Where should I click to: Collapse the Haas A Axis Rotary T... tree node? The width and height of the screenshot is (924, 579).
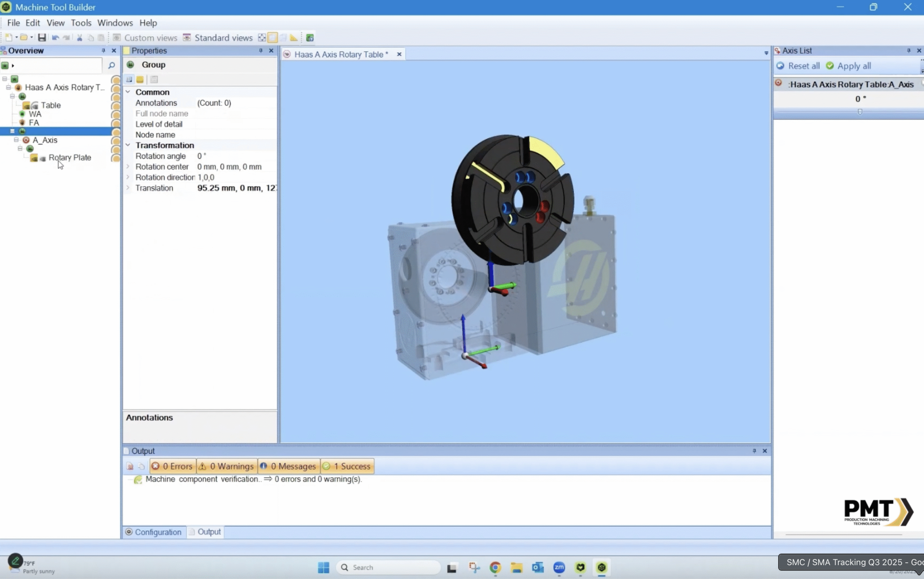[x=8, y=87]
